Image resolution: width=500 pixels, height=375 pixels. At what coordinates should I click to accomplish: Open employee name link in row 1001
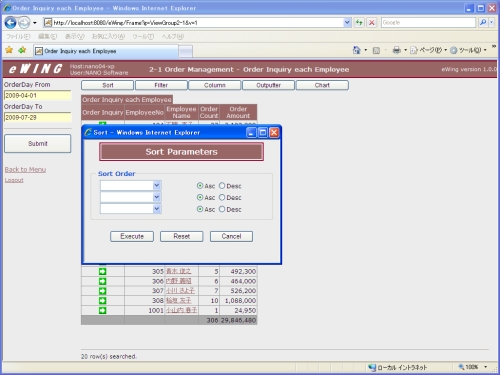click(x=182, y=310)
